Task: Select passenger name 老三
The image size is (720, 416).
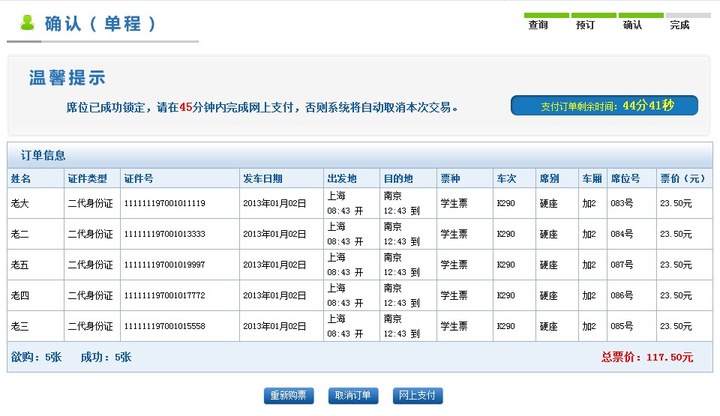Action: tap(20, 326)
